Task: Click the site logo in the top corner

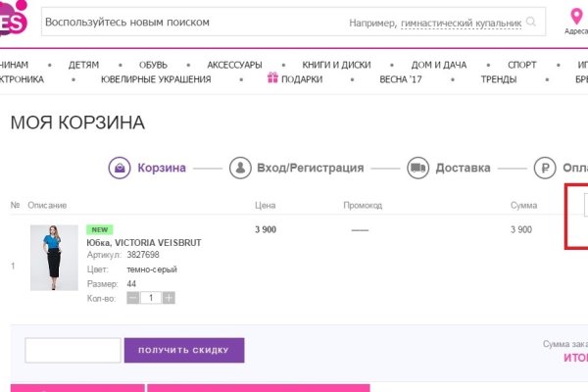Action: tap(12, 17)
